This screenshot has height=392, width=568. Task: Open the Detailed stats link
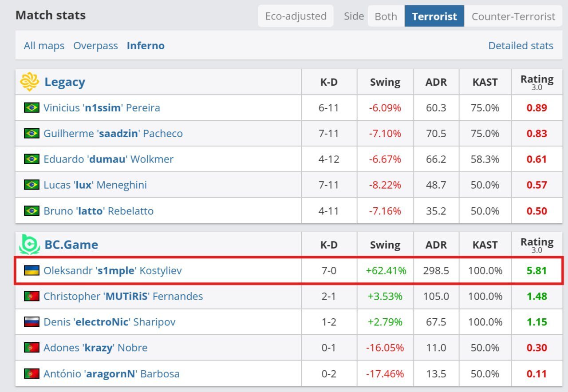pos(521,46)
